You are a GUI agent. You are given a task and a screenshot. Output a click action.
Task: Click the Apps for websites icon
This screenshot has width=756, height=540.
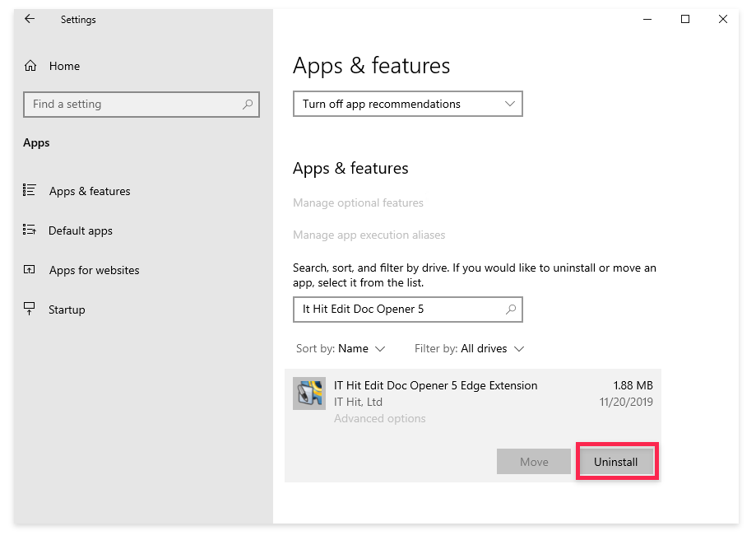(x=30, y=269)
